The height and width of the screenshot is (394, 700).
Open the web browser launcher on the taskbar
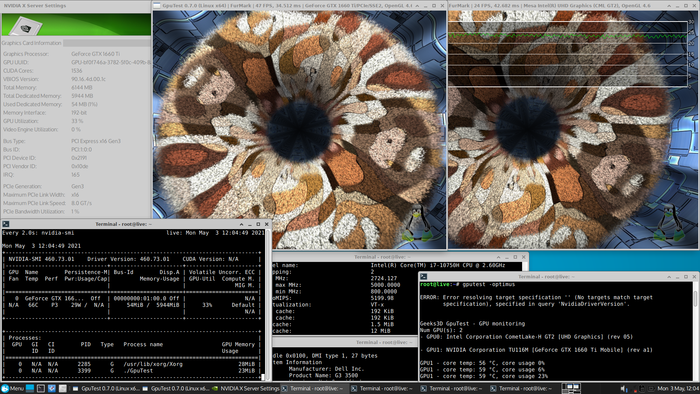pos(52,389)
